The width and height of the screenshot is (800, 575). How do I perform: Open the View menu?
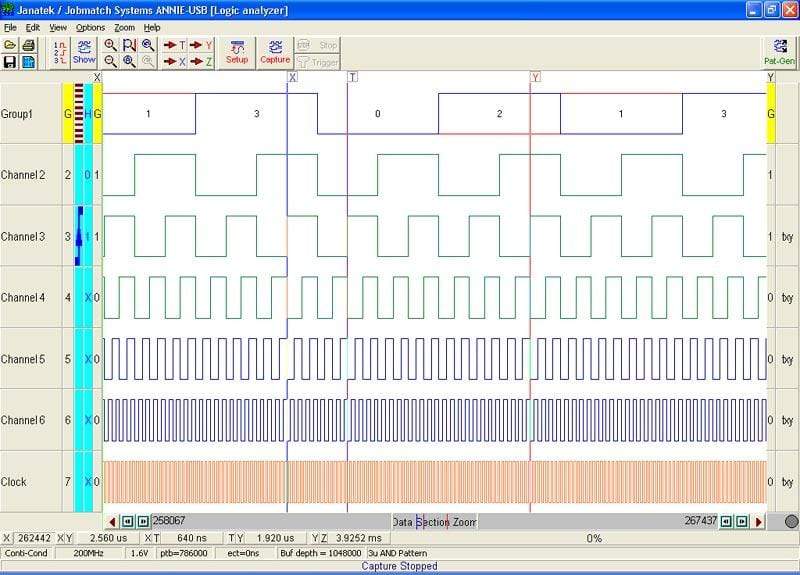click(x=59, y=27)
